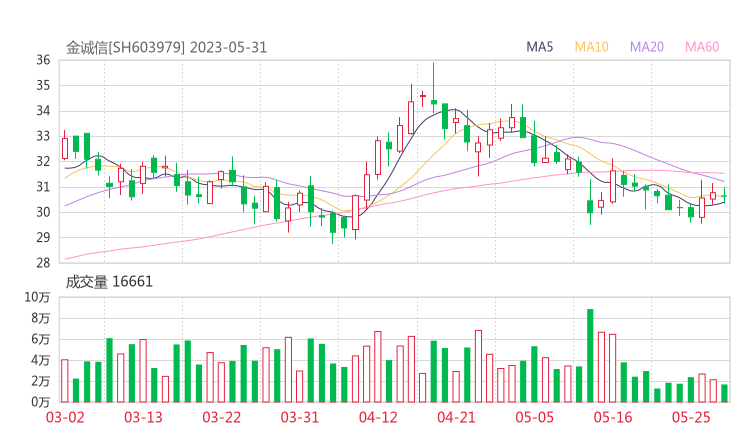Click the 04-12 date axis label

[378, 417]
